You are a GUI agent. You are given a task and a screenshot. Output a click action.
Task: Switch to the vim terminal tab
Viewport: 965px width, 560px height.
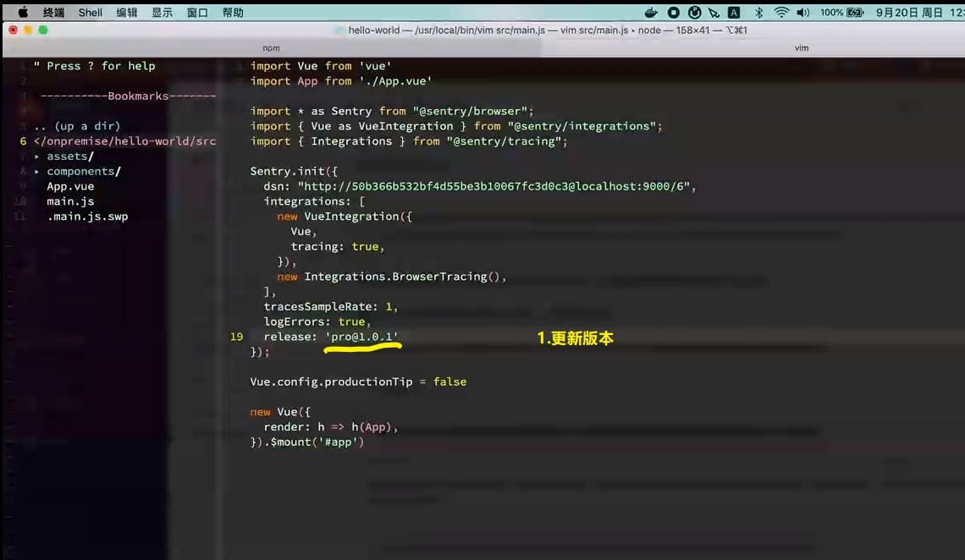801,48
